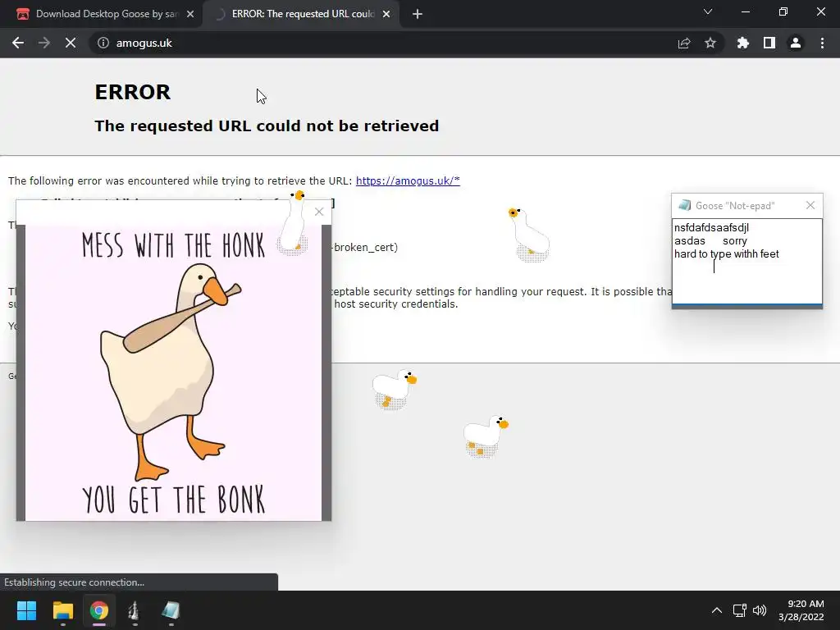Viewport: 840px width, 630px height.
Task: Open Chrome's three-dot menu
Action: (x=822, y=43)
